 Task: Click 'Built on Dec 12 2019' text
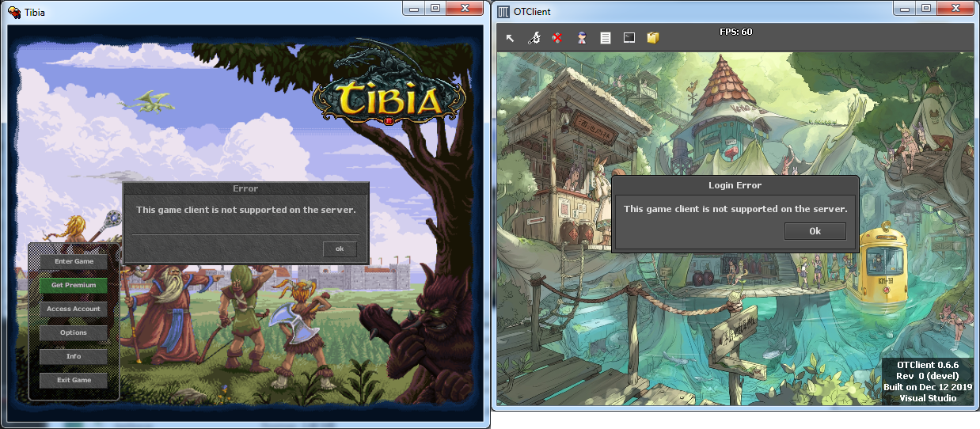click(x=928, y=387)
